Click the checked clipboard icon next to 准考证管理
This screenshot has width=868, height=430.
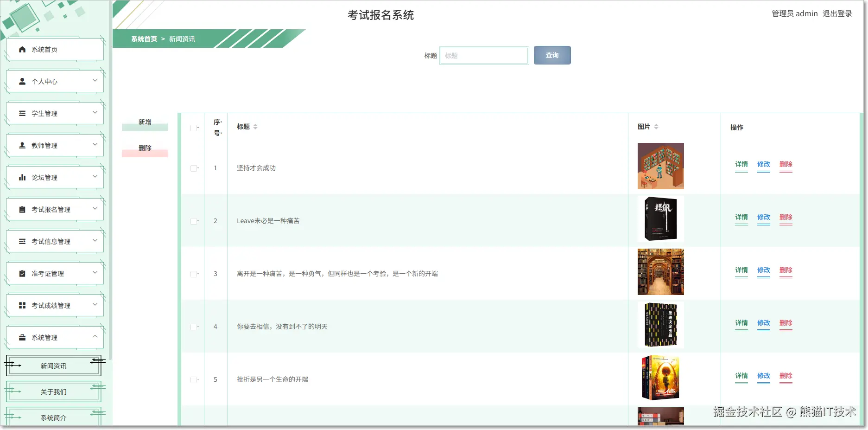pos(22,273)
